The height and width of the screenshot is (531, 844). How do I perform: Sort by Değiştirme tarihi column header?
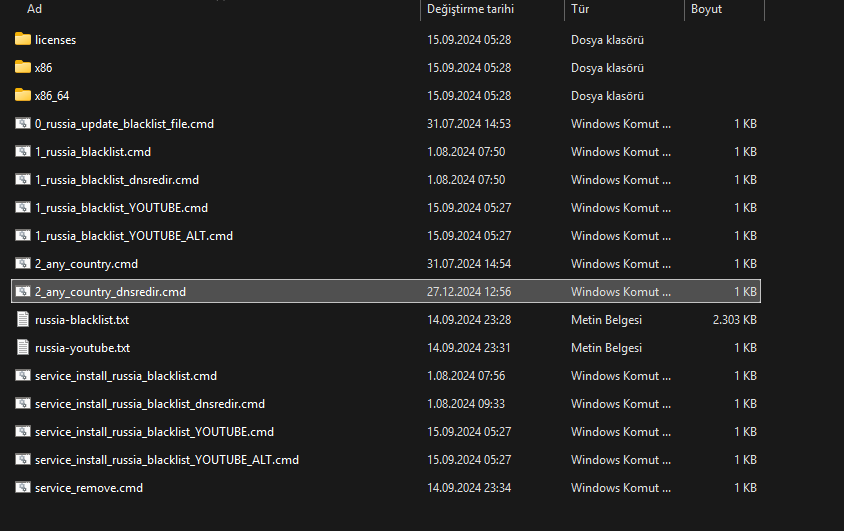(470, 9)
